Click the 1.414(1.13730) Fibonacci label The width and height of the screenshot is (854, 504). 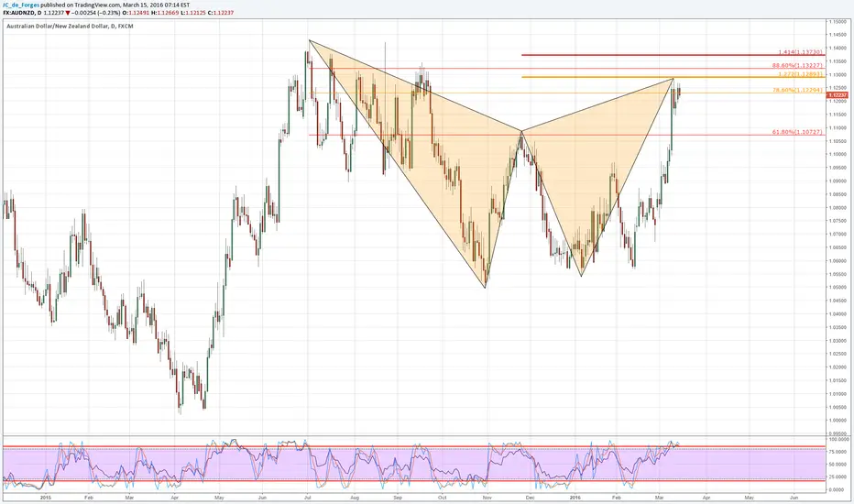point(800,52)
